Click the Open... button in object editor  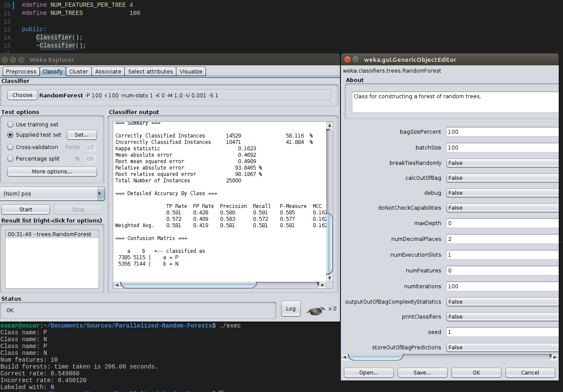click(x=369, y=373)
